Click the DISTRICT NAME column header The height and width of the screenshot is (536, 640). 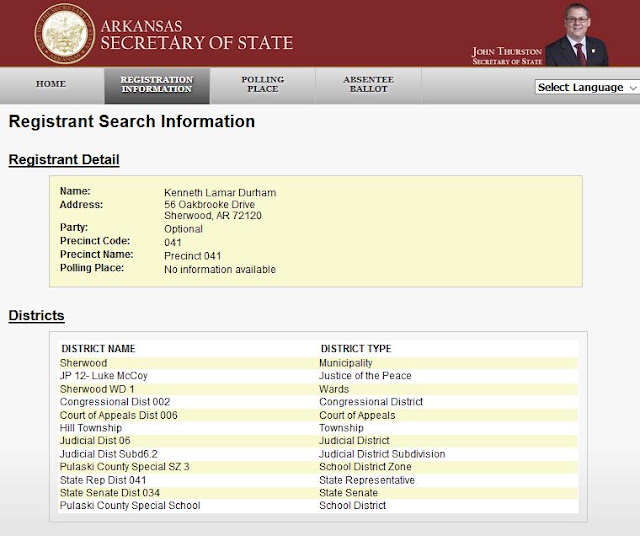pos(98,349)
